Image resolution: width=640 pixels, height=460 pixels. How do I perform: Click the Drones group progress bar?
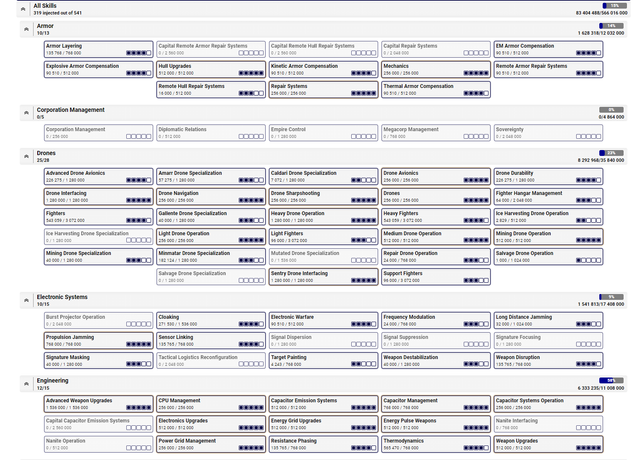pyautogui.click(x=611, y=153)
